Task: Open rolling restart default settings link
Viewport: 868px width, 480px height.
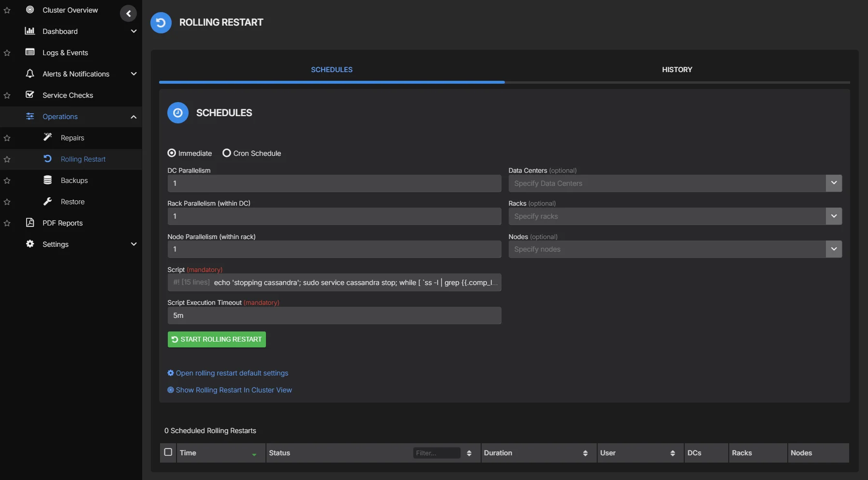Action: [232, 373]
